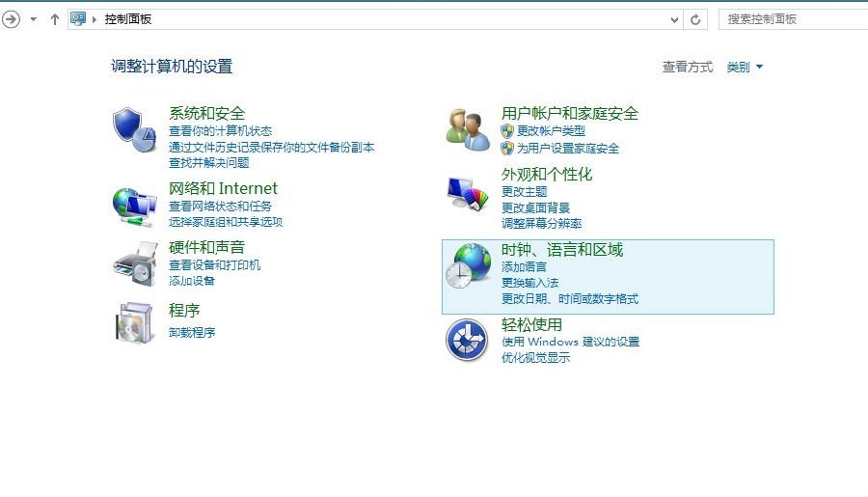Click shield icon beside 更改帐户类型
Viewport: 868px width, 497px height.
pyautogui.click(x=507, y=130)
